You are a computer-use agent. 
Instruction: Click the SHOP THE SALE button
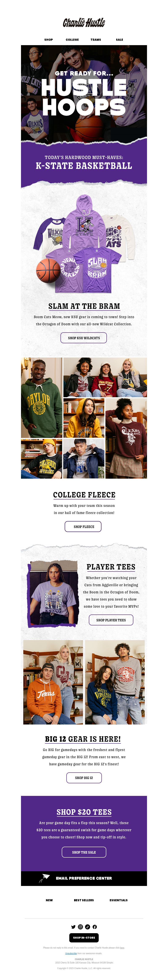pyautogui.click(x=84, y=852)
